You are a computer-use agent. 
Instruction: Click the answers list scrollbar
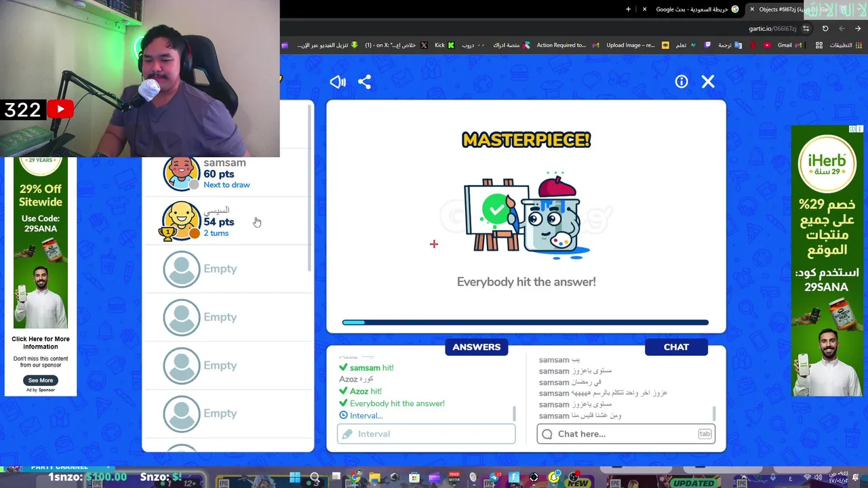click(514, 413)
